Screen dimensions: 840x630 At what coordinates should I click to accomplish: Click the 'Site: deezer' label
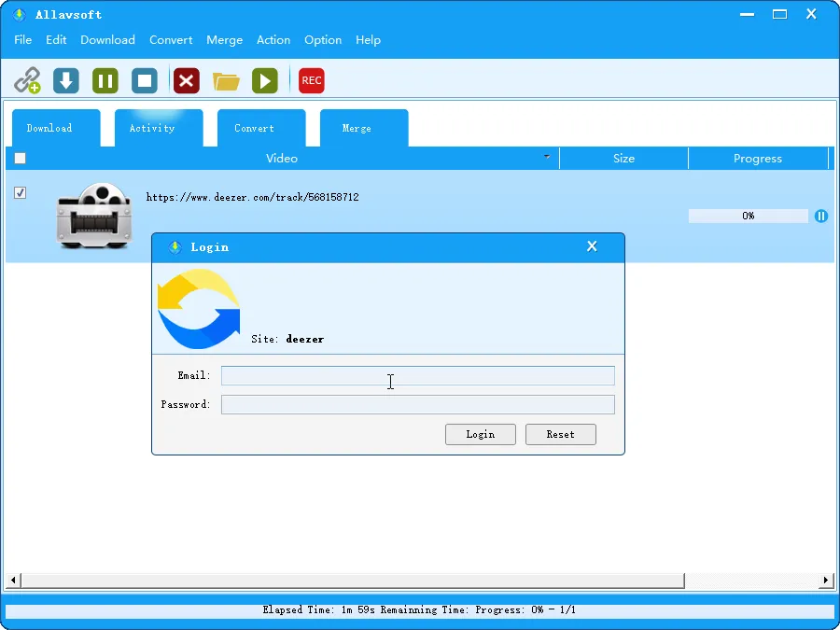point(287,339)
